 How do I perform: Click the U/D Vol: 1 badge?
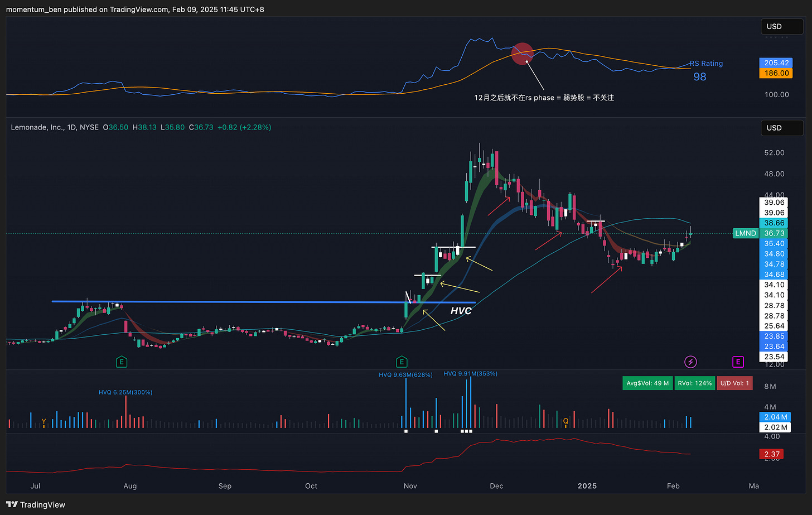click(x=735, y=383)
